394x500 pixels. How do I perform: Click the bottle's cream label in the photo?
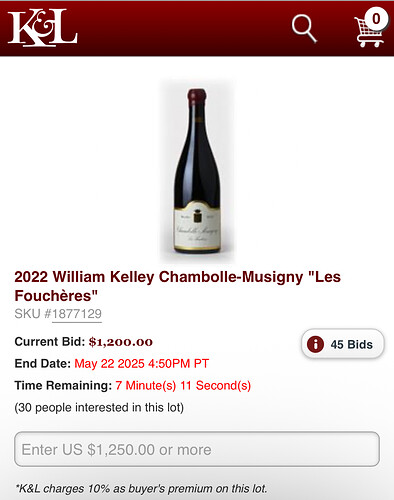tap(197, 226)
